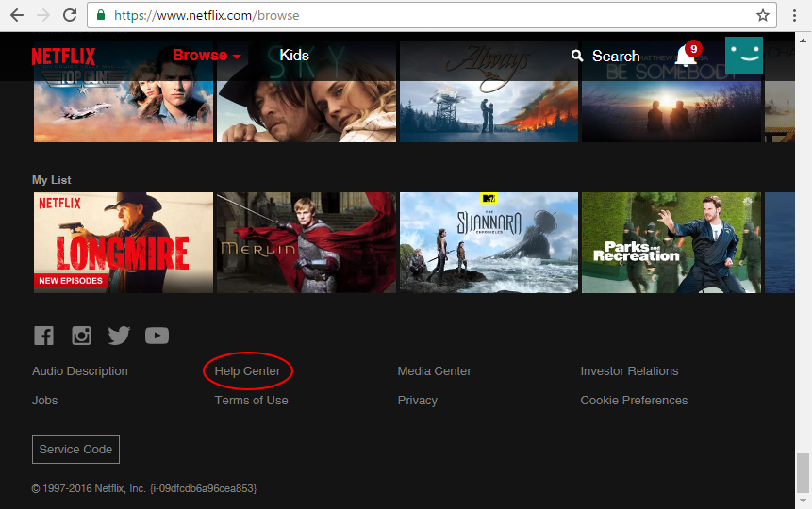Viewport: 812px width, 509px height.
Task: Select the Always movie thumbnail
Action: click(489, 92)
